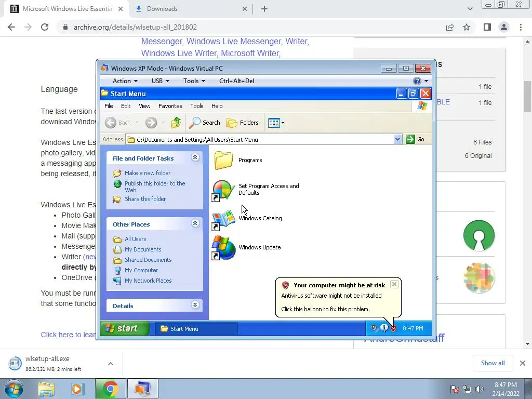Open the Edit menu in Explorer

point(126,106)
